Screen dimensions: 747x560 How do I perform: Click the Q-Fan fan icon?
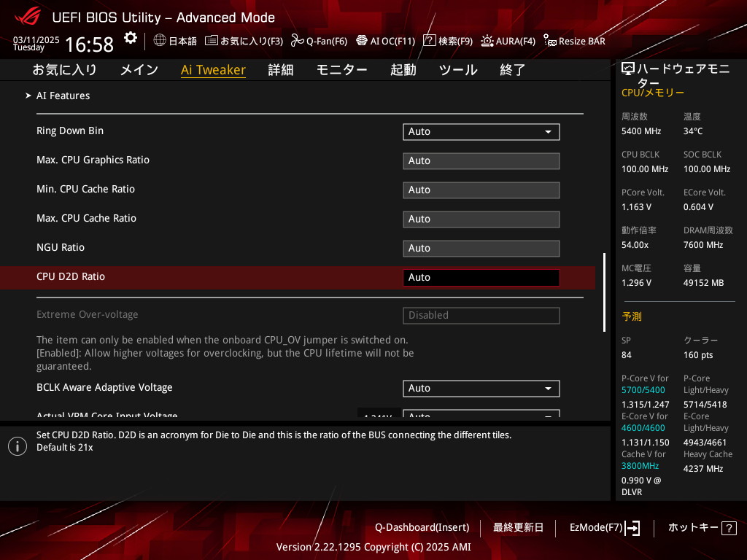pyautogui.click(x=298, y=41)
